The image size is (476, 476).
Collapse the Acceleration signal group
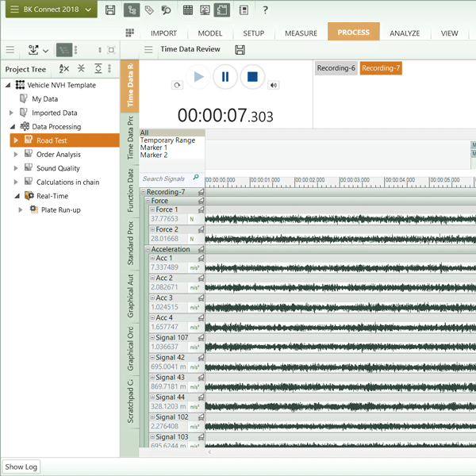147,249
